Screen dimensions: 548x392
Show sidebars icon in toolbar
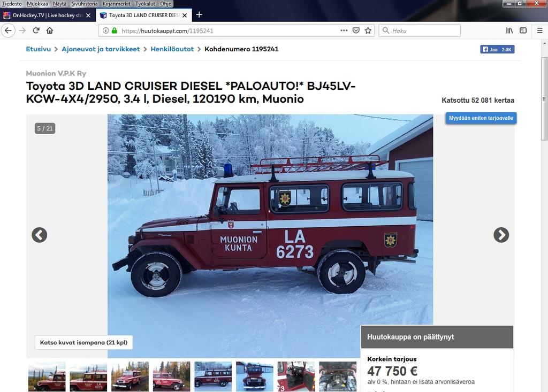[x=523, y=30]
